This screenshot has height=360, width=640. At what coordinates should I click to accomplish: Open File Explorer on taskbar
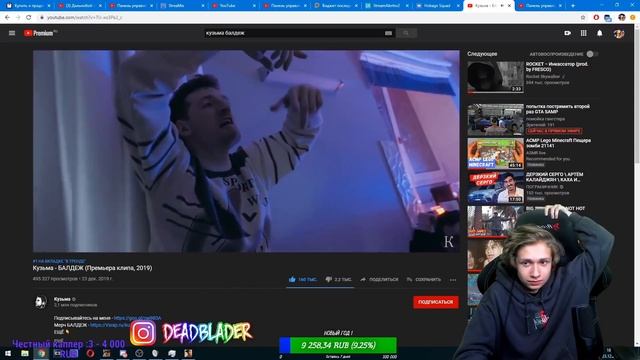[24, 353]
